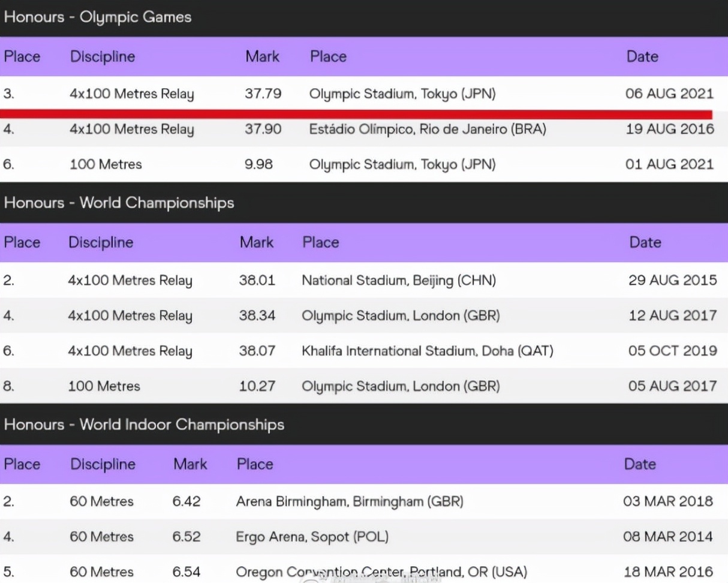
Task: Click the Honours - Olympic Games section header
Action: click(364, 17)
